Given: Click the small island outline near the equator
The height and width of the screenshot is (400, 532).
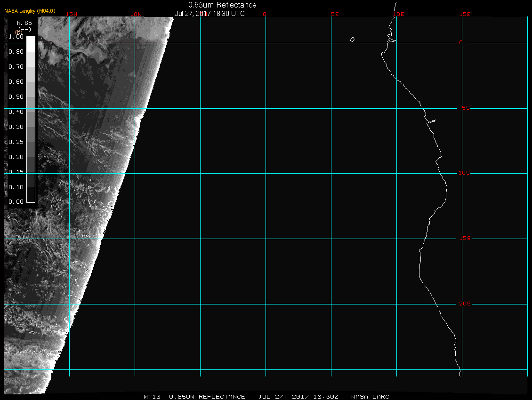Looking at the screenshot, I should (x=352, y=40).
